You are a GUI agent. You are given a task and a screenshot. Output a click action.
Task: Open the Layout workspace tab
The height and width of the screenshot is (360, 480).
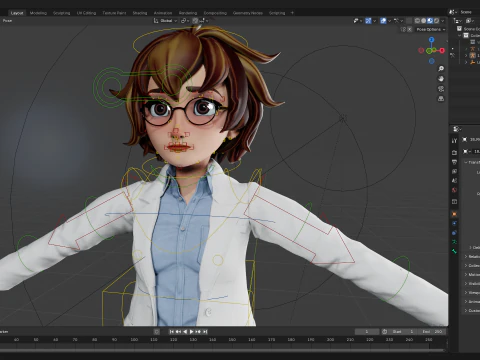[17, 13]
